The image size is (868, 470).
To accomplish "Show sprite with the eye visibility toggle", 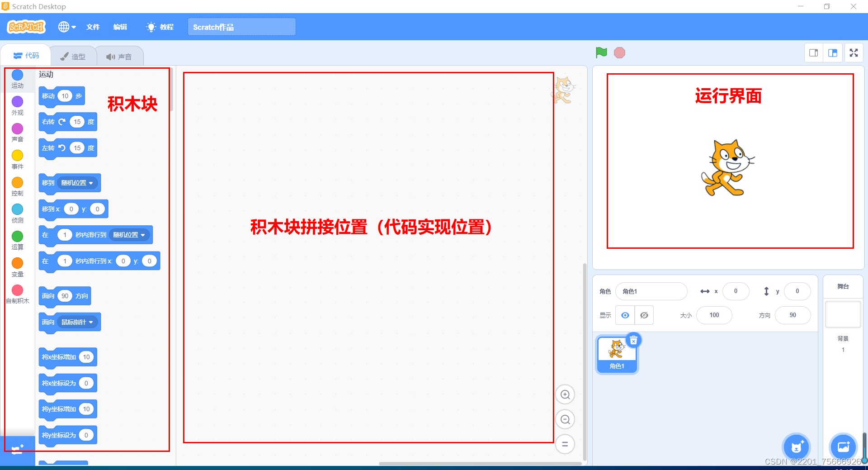I will coord(625,315).
